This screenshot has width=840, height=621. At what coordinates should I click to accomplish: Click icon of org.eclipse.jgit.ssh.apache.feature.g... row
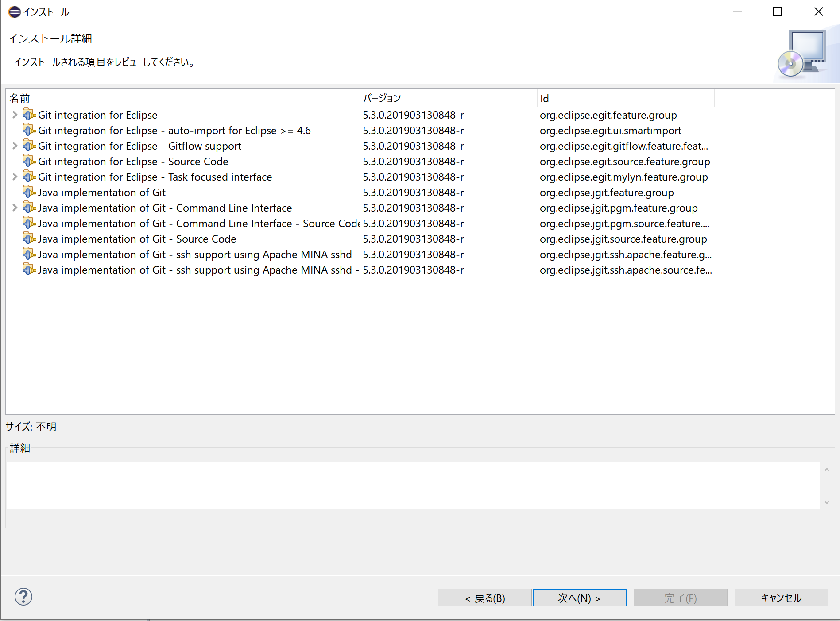tap(29, 254)
